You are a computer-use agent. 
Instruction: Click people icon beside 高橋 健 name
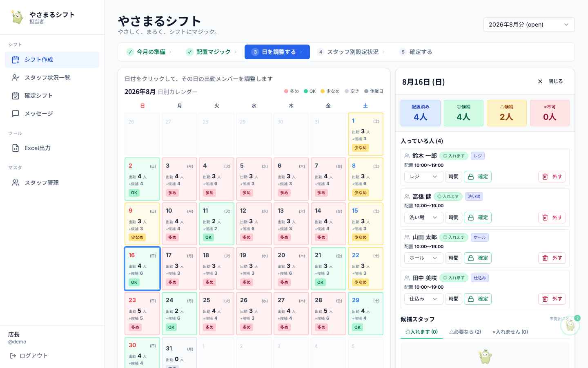[407, 197]
